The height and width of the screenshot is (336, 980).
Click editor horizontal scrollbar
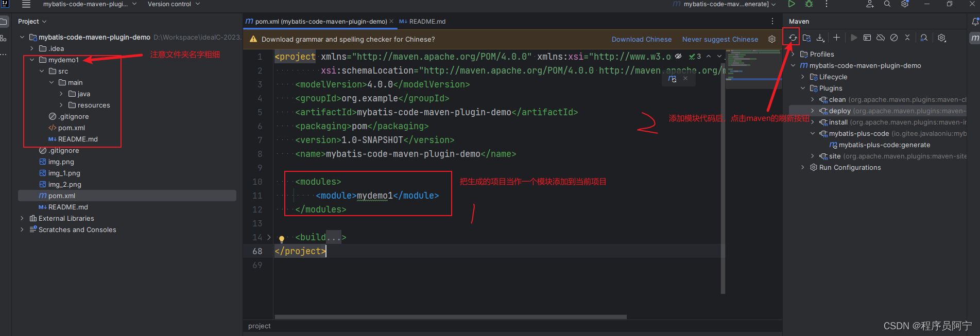point(451,317)
